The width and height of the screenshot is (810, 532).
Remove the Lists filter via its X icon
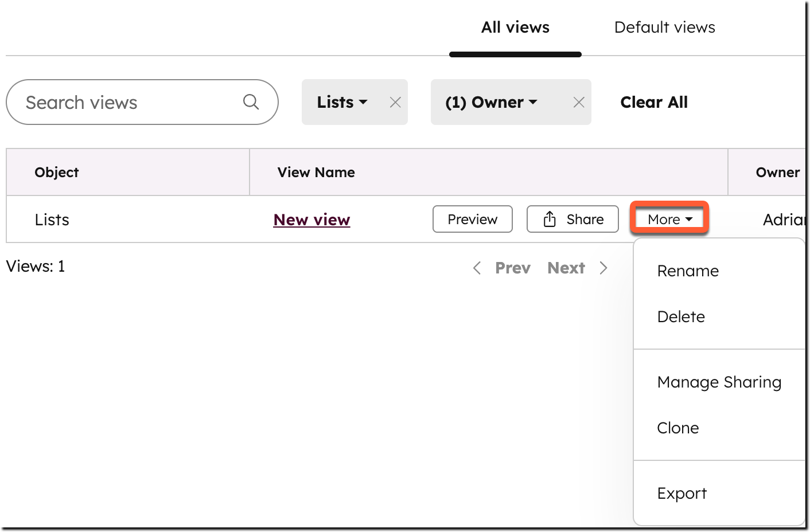coord(395,102)
